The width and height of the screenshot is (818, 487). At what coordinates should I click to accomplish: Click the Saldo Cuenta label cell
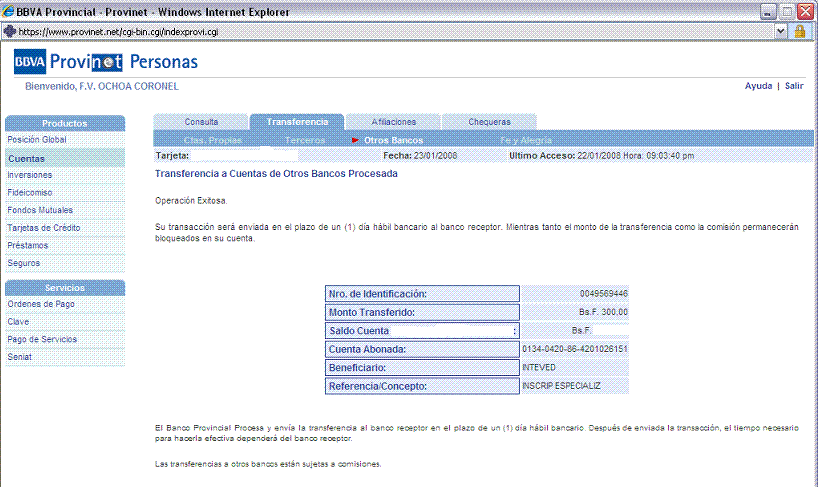[x=422, y=331]
